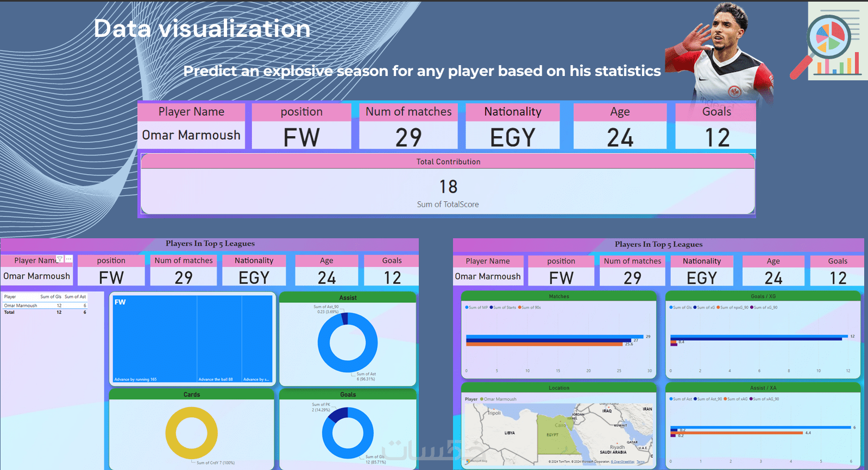Select the 'Sum of xAG' legend entry
This screenshot has width=868, height=470.
(x=735, y=399)
